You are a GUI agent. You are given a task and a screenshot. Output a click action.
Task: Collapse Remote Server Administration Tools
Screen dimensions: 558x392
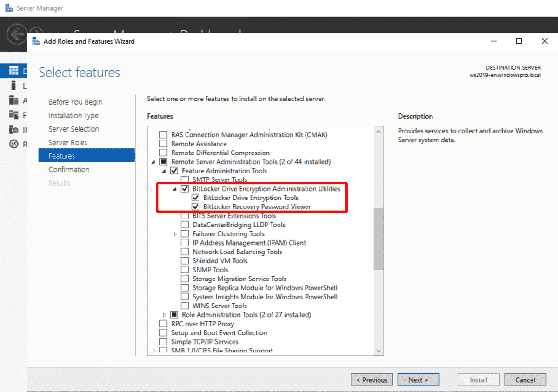click(153, 161)
